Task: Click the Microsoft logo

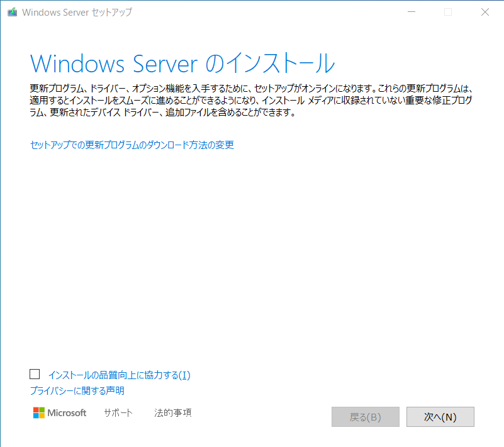Action: [60, 412]
